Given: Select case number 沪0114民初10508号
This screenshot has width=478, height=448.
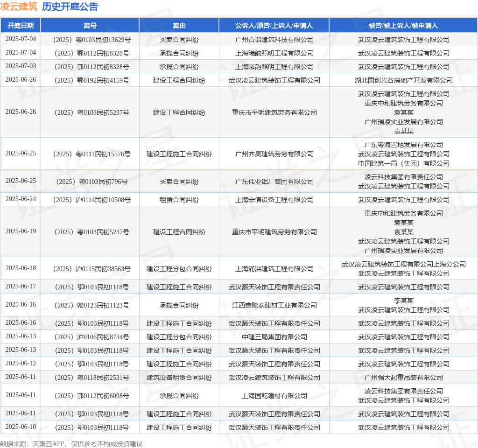Looking at the screenshot, I should click(92, 200).
